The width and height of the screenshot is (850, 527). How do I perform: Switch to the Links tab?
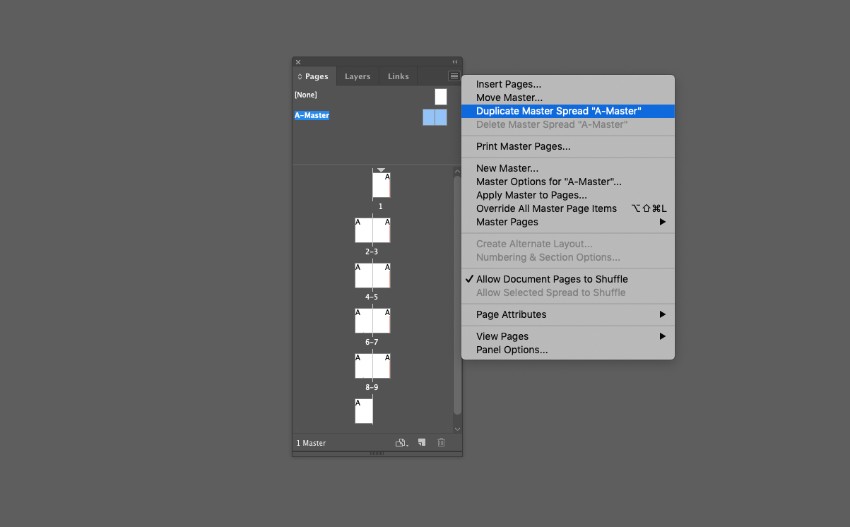398,77
